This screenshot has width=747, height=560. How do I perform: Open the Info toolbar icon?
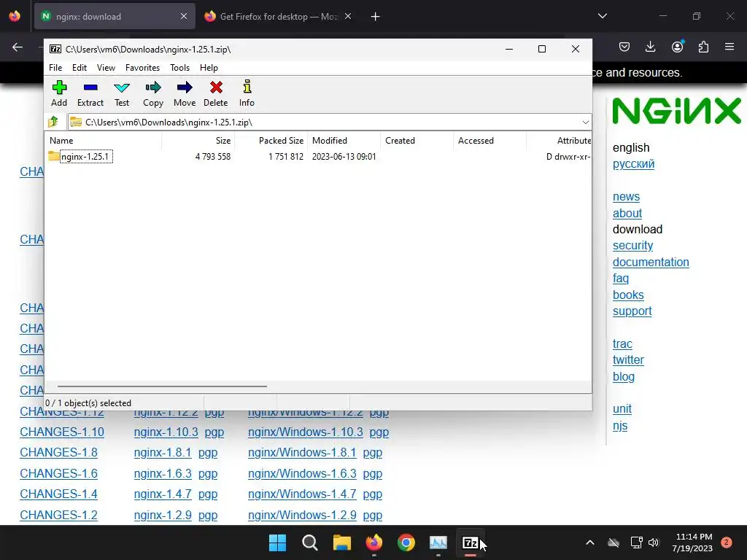point(247,93)
